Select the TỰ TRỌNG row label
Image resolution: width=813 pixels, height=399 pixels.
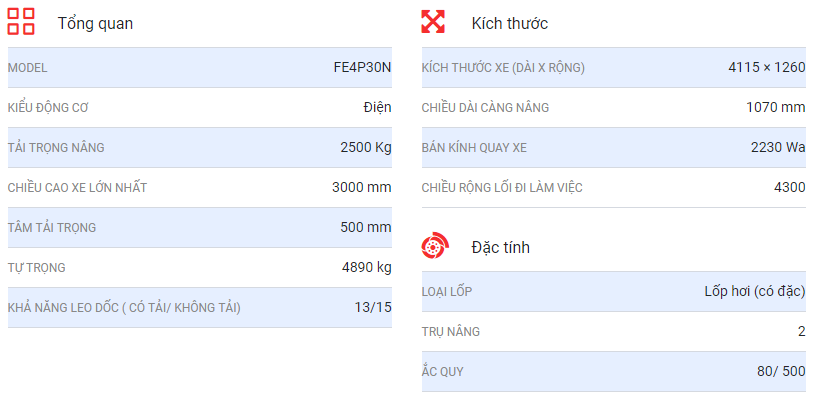click(x=37, y=268)
